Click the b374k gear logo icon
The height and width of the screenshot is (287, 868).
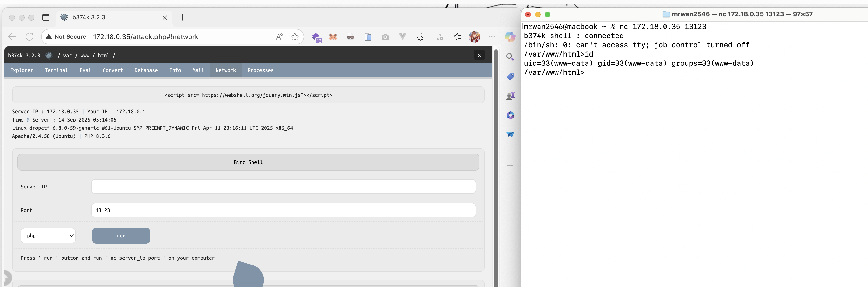tap(49, 55)
